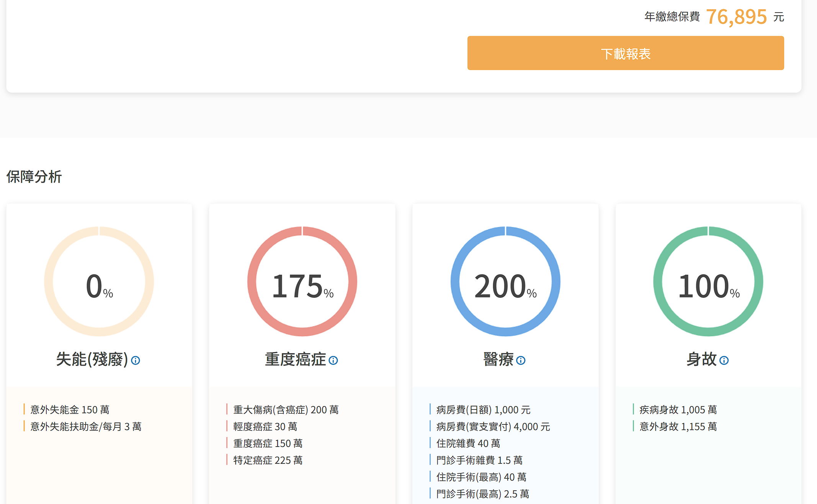This screenshot has width=817, height=504.
Task: Open info icon beside 醫療
Action: click(x=521, y=360)
